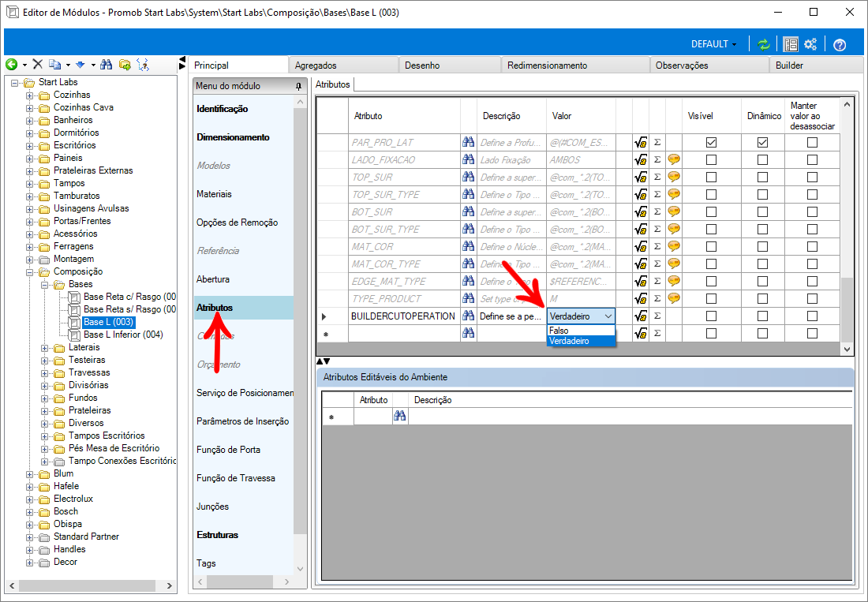Uncheck Dinâmico for PAR_PRO_LAT
Viewport: 868px width, 602px height.
pos(762,143)
